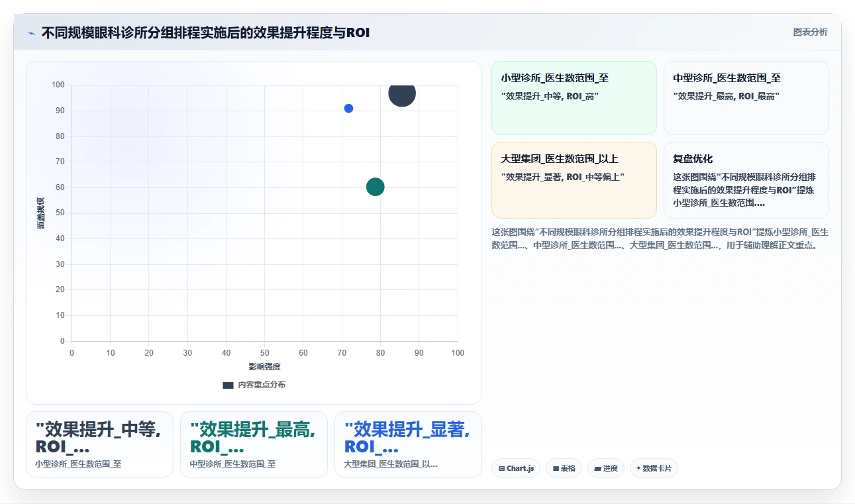The height and width of the screenshot is (504, 855).
Task: Click 中型诊所_医生数范围_至 caption under second stat
Action: point(232,464)
